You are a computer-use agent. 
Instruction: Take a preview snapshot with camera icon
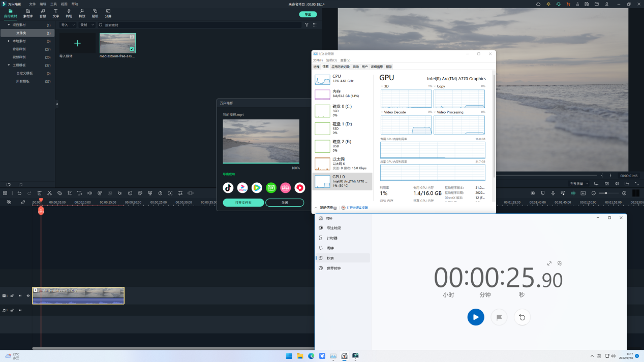click(606, 183)
